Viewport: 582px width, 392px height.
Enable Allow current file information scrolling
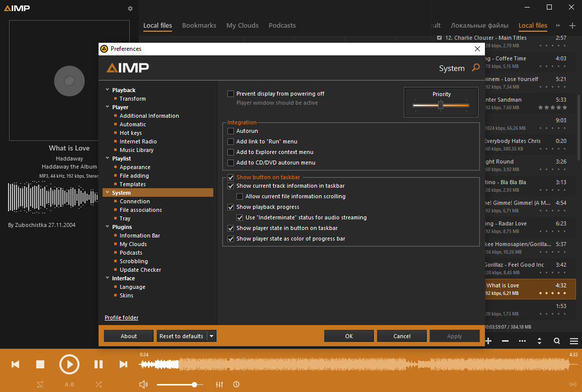coord(240,196)
